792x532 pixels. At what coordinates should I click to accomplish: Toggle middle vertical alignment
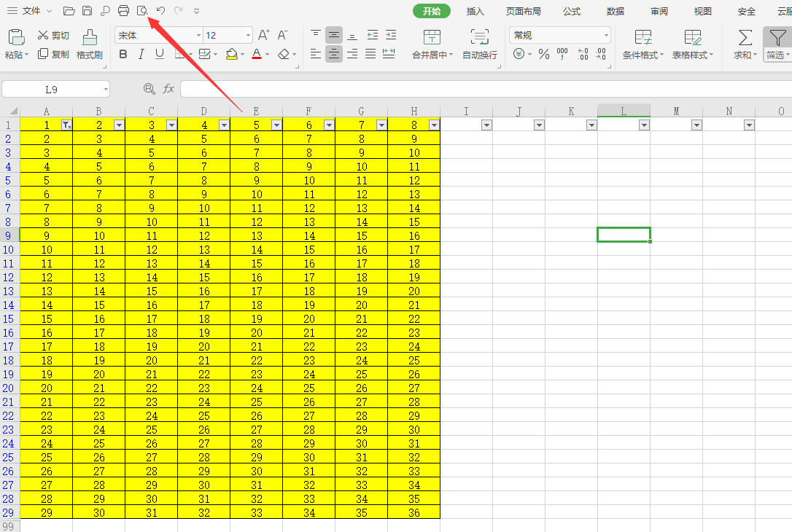pyautogui.click(x=334, y=35)
